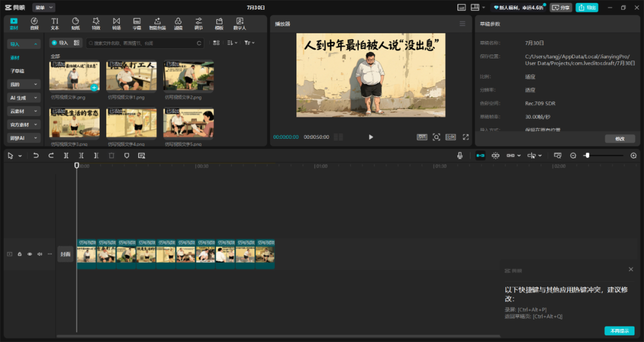The height and width of the screenshot is (342, 644).
Task: Expand the AI 生成 sidebar section
Action: (24, 98)
